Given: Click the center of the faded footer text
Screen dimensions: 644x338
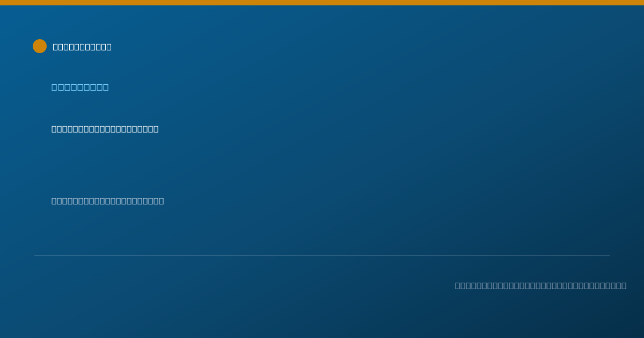Looking at the screenshot, I should pyautogui.click(x=541, y=285).
